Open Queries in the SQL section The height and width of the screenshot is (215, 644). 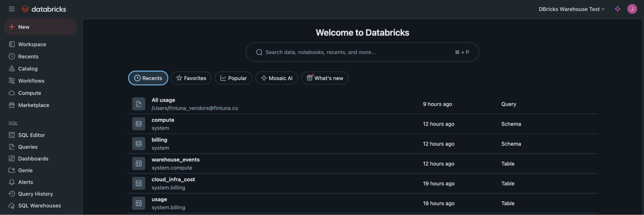28,147
